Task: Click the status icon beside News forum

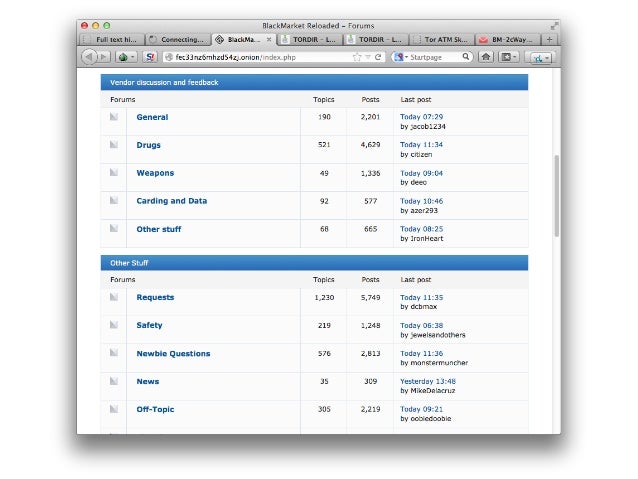Action: pyautogui.click(x=114, y=381)
